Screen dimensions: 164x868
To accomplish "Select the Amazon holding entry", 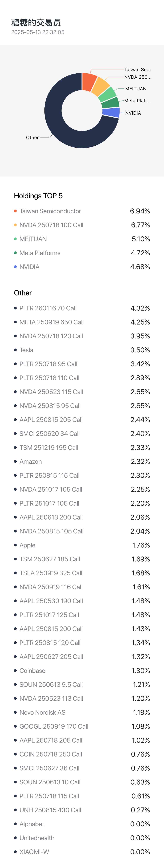I will click(x=82, y=462).
